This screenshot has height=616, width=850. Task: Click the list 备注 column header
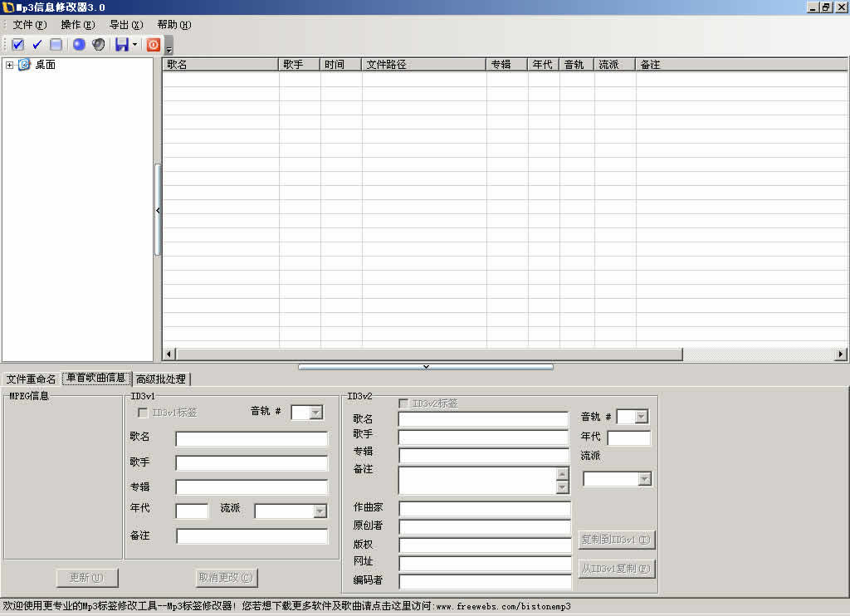pos(742,65)
